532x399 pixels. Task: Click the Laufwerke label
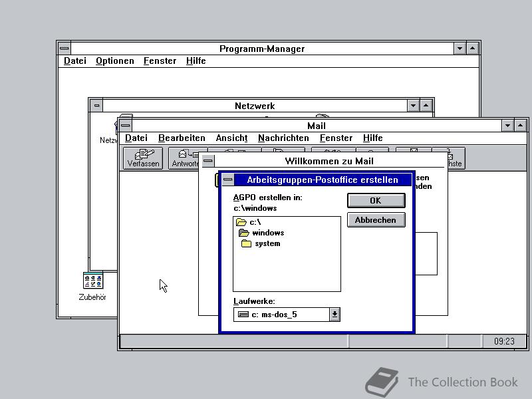254,301
